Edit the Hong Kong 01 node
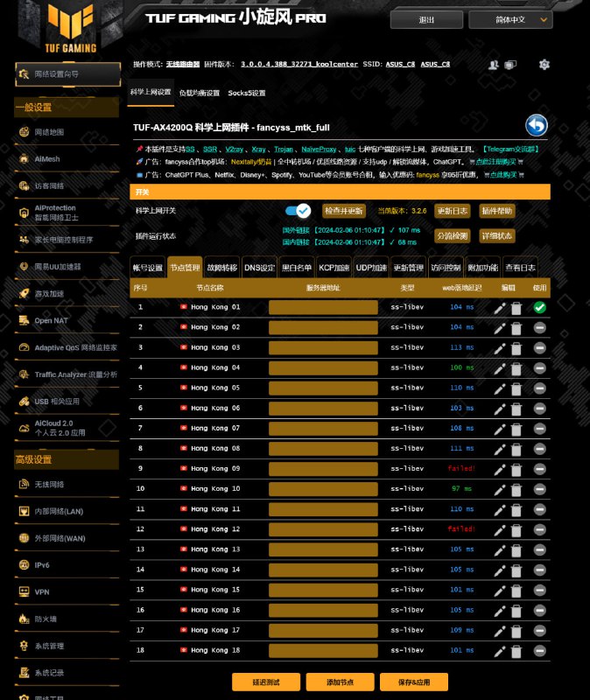Screen dimensions: 590x700 point(500,308)
